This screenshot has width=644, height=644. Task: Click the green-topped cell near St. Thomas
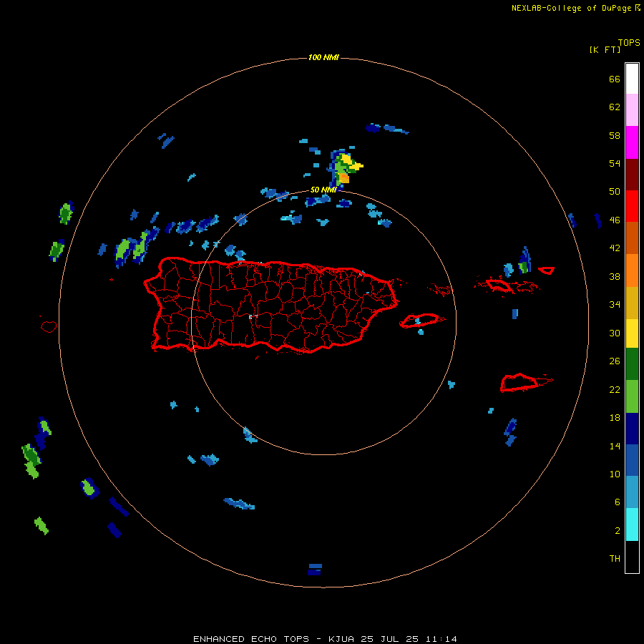[x=525, y=260]
